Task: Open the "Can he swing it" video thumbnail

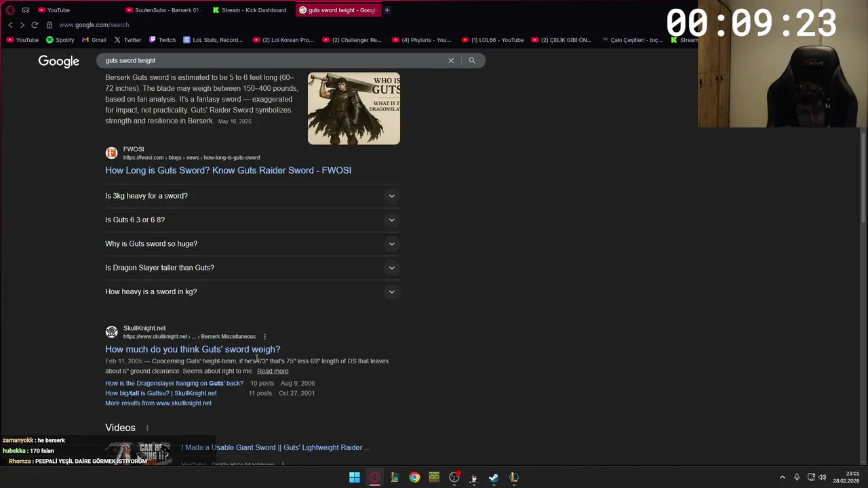Action: click(x=139, y=453)
